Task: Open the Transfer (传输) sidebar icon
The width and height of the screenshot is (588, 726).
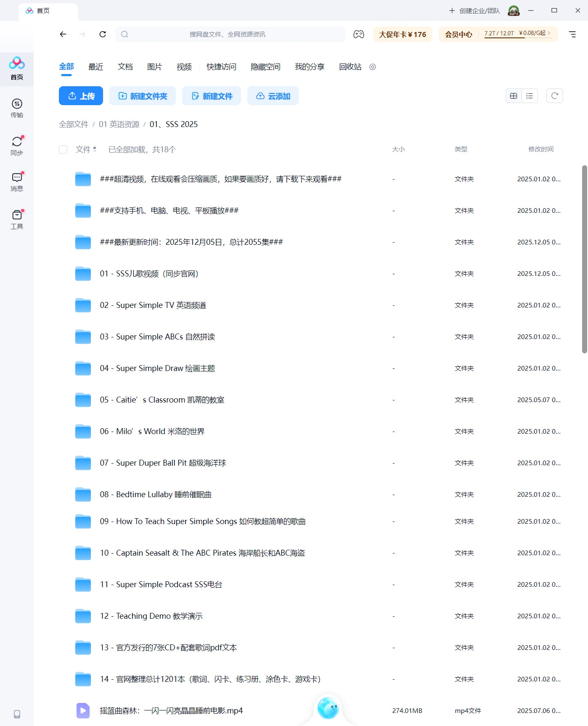Action: coord(17,108)
